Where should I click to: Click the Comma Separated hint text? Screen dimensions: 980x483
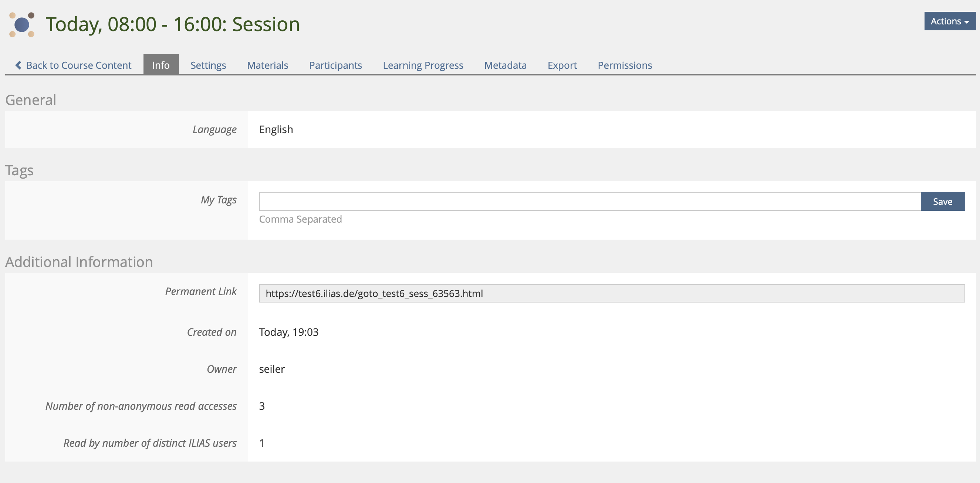(x=300, y=219)
